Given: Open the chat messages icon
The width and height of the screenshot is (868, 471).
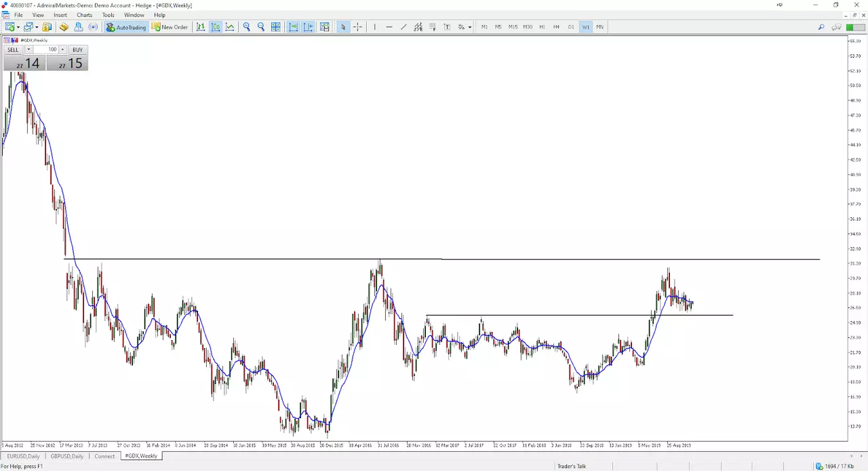Looking at the screenshot, I should point(837,27).
